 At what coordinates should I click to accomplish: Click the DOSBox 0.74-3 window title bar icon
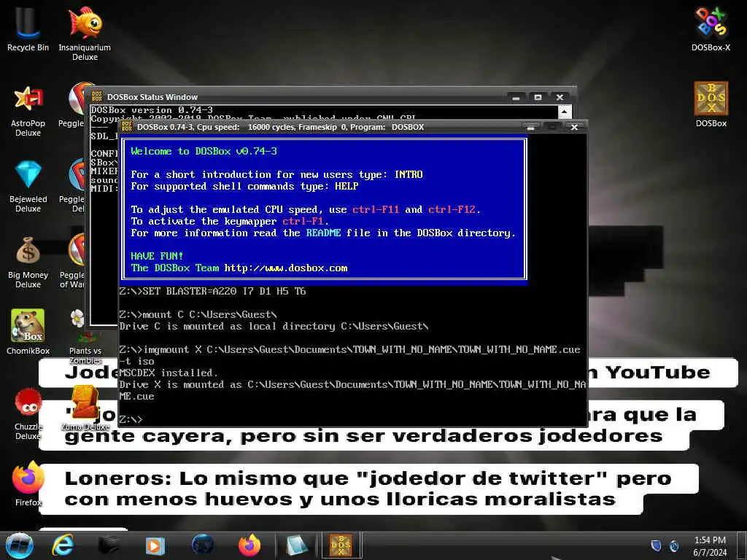pos(127,127)
